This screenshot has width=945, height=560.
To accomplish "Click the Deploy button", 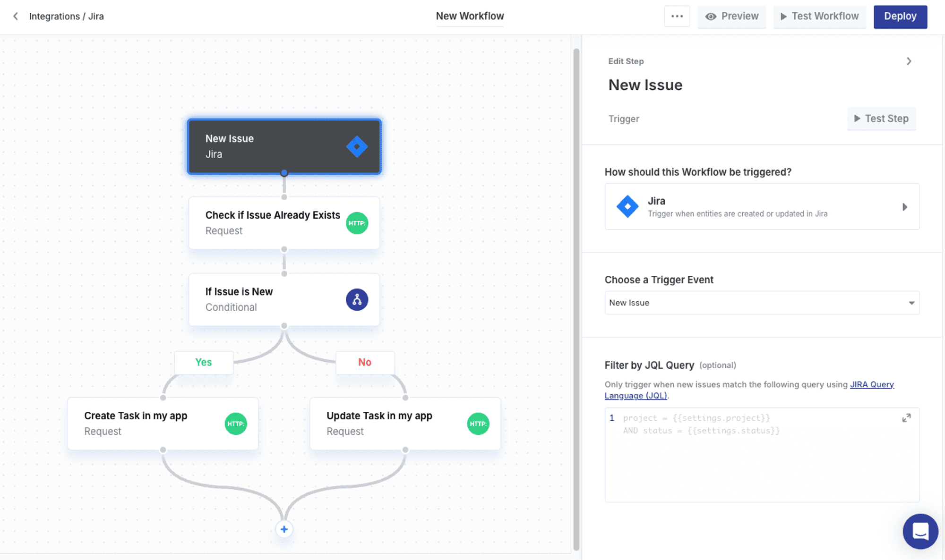I will [x=900, y=17].
